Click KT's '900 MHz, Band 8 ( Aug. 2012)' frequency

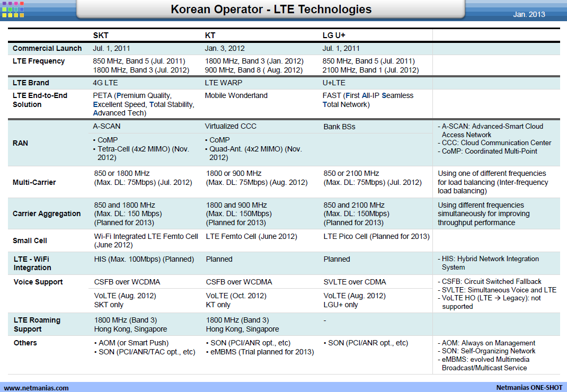(254, 70)
